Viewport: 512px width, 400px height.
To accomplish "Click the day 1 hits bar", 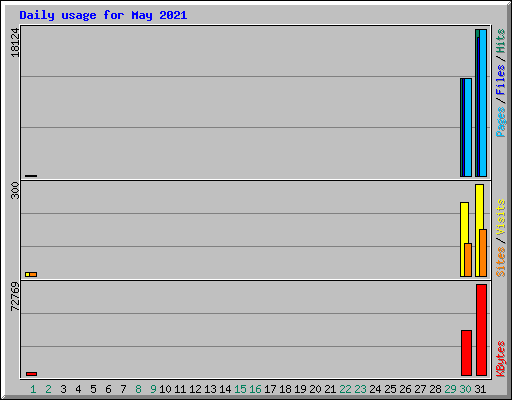I will point(31,176).
